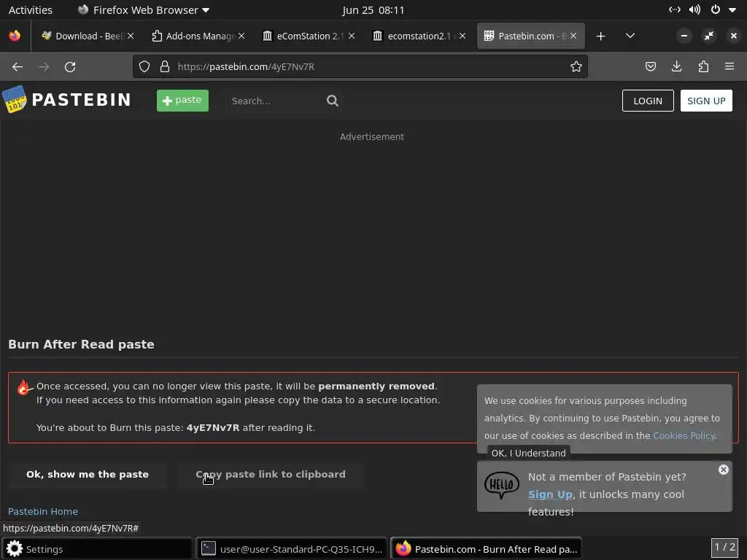The image size is (747, 560).
Task: Open the power tray icon
Action: [x=715, y=9]
